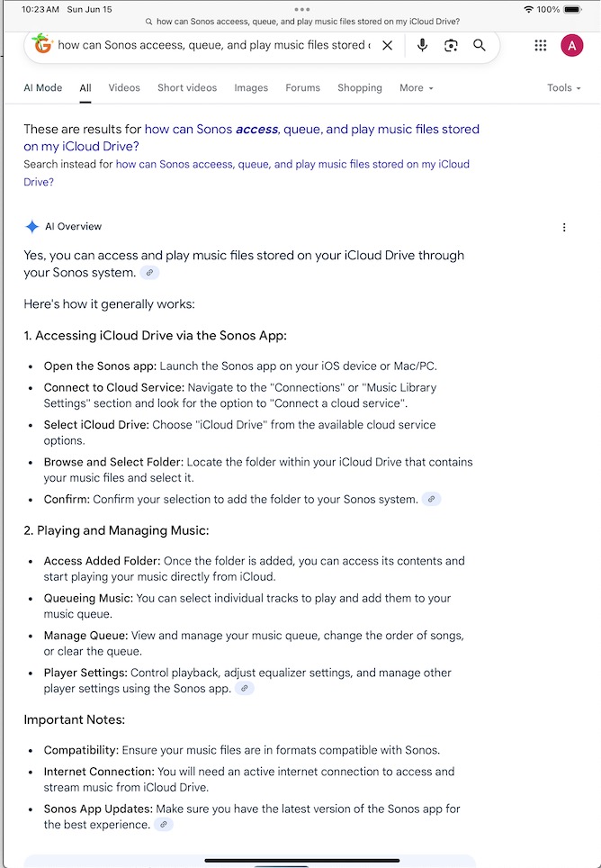Open AI Overview three-dot options menu
Screen dimensions: 601x868
pyautogui.click(x=564, y=228)
